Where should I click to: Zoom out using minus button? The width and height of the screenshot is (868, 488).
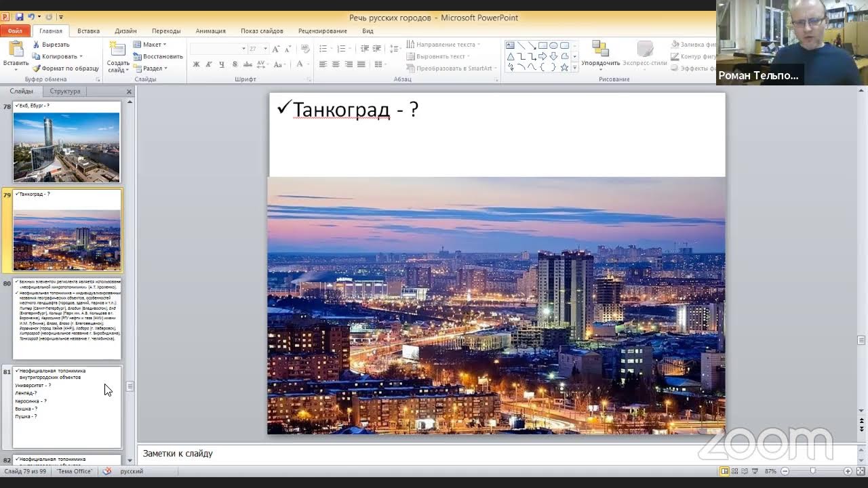point(785,471)
